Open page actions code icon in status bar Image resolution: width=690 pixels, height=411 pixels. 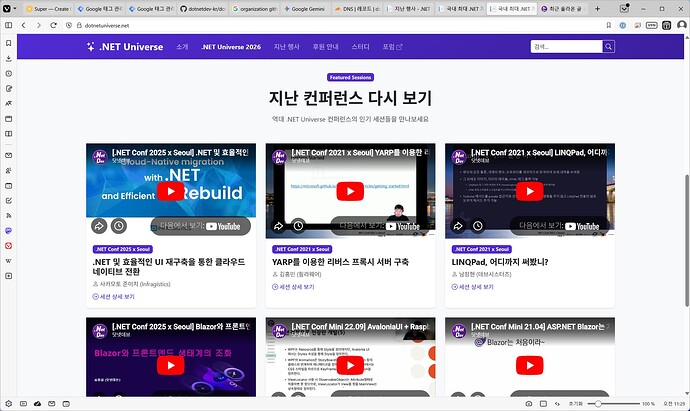557,404
